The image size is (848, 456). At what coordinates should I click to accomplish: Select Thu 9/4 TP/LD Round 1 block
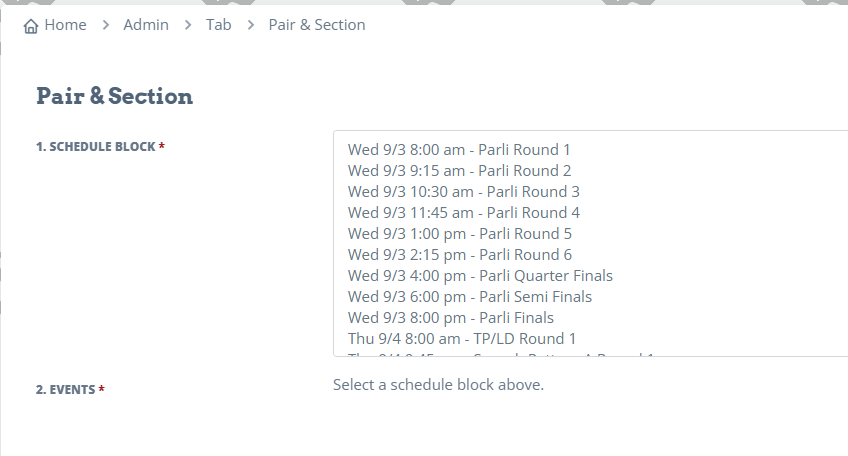[x=591, y=339]
